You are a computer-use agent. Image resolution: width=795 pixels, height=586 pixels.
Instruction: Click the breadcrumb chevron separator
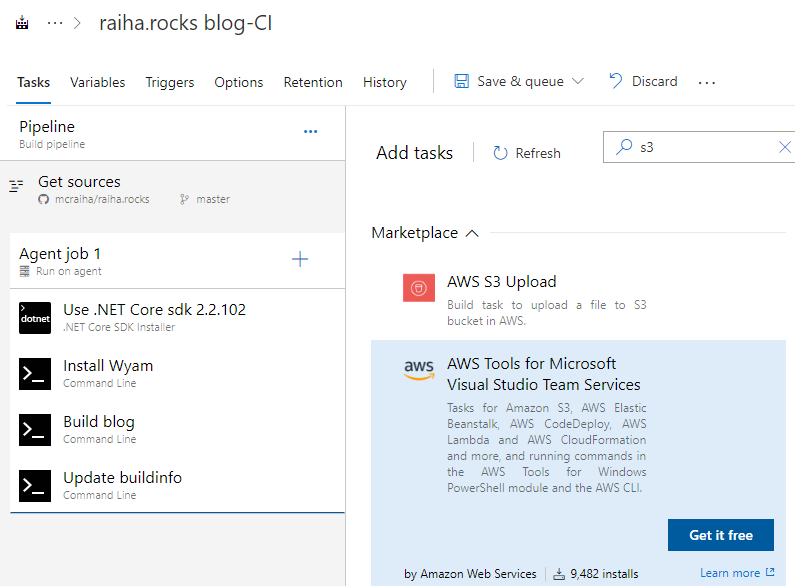click(x=77, y=23)
